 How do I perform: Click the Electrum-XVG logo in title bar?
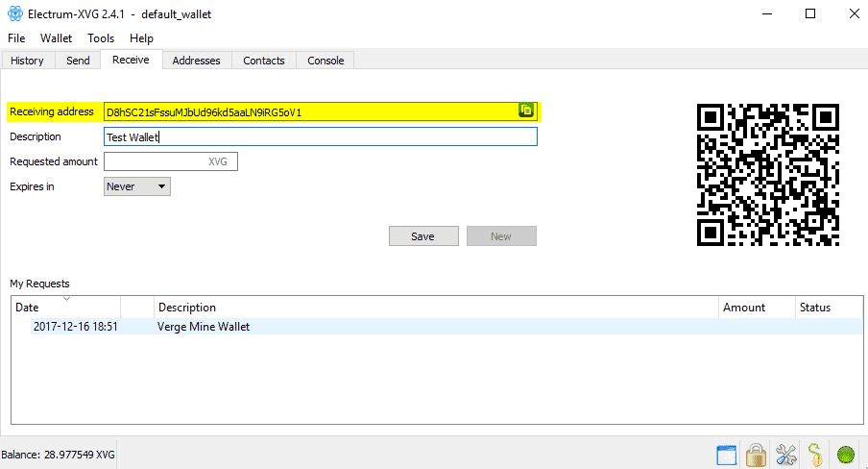[15, 14]
